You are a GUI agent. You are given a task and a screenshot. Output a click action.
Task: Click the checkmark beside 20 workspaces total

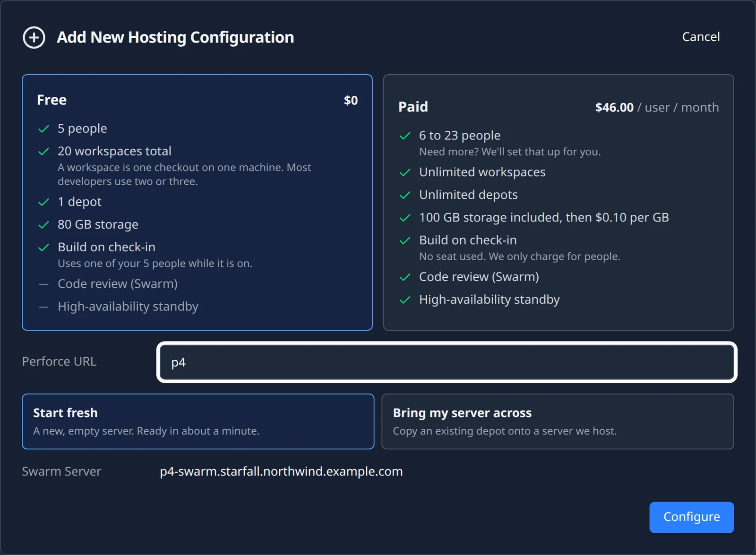tap(43, 152)
